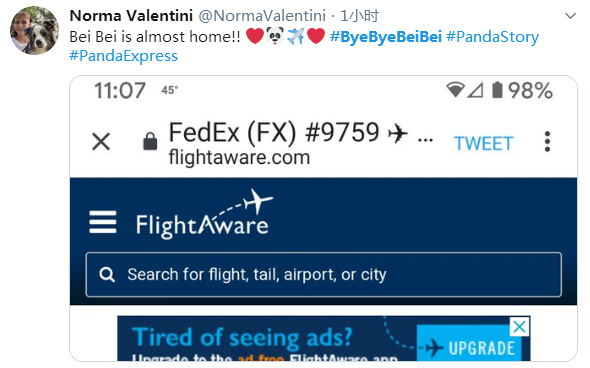Open the #ByeByeBeiBei hashtag
The width and height of the screenshot is (590, 368).
(x=386, y=37)
